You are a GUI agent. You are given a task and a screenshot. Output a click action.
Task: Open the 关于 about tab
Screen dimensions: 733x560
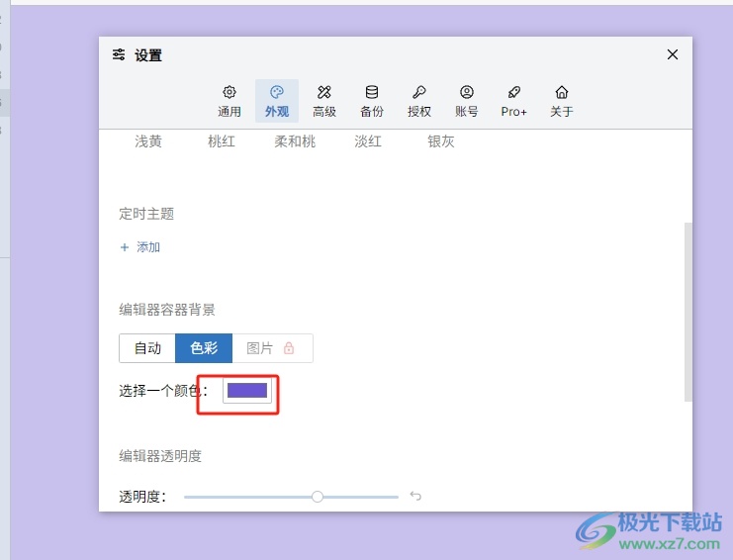pyautogui.click(x=562, y=101)
